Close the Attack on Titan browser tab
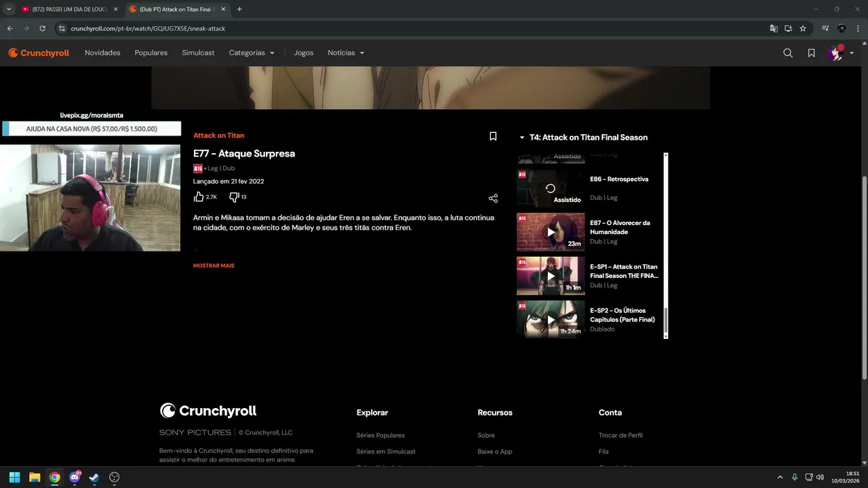868x488 pixels. 223,9
